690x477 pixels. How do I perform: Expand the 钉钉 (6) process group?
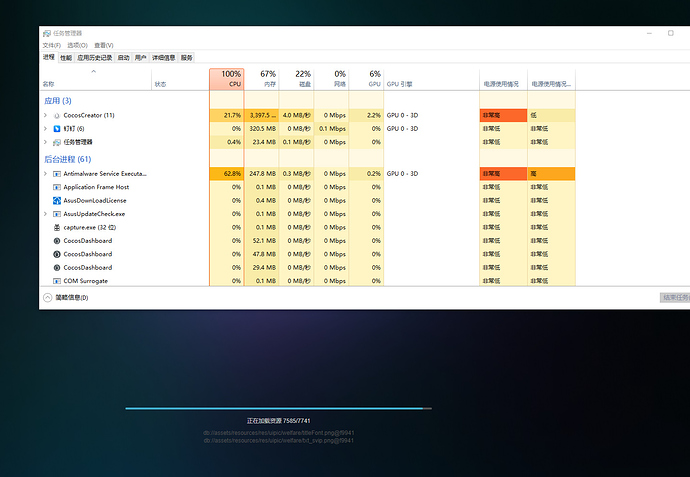click(45, 128)
